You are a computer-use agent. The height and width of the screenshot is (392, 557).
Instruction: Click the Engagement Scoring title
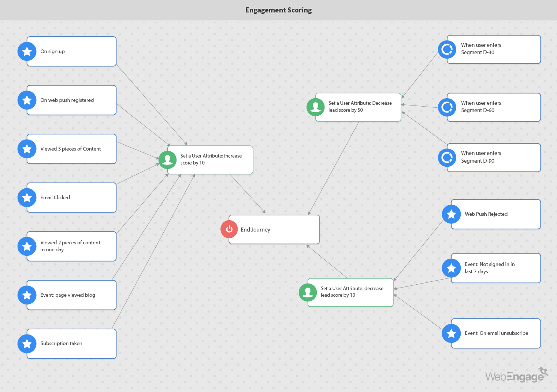point(278,10)
